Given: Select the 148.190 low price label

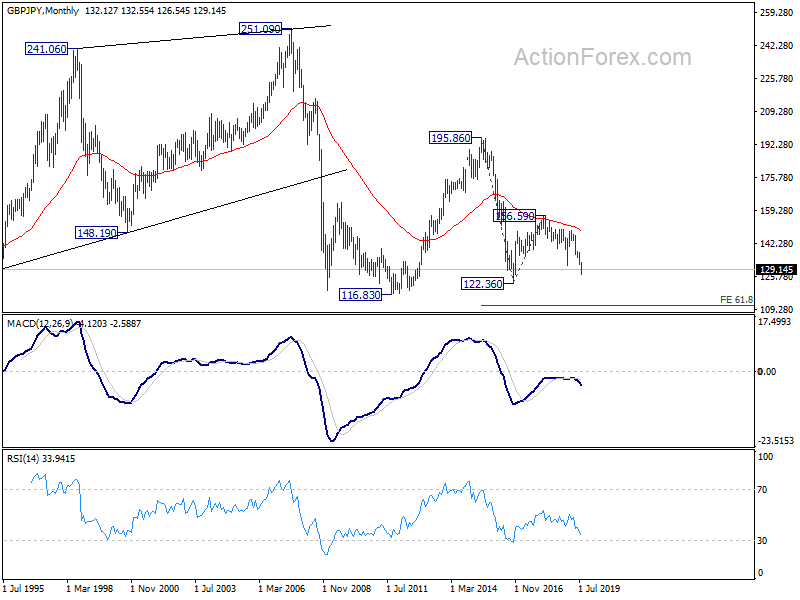Looking at the screenshot, I should pos(96,233).
